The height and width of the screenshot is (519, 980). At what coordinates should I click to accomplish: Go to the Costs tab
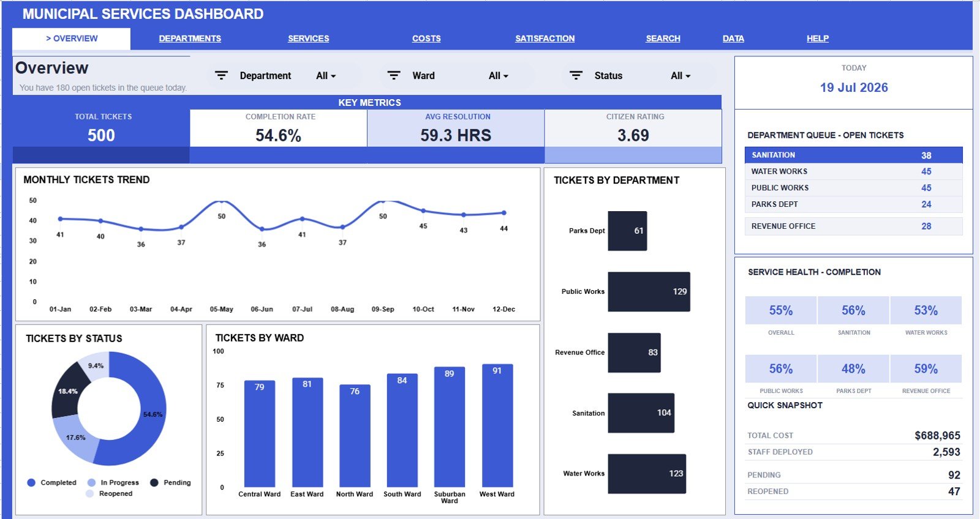pyautogui.click(x=426, y=39)
